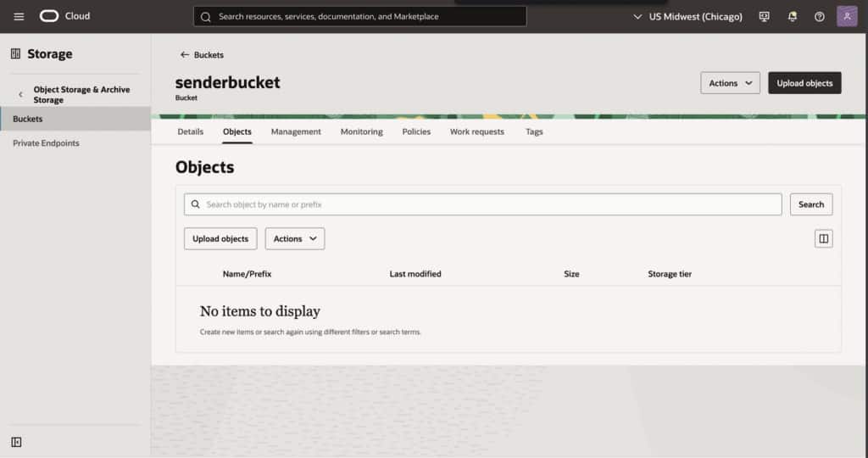Expand the US Midwest (Chicago) region selector
The image size is (868, 458).
tap(687, 17)
